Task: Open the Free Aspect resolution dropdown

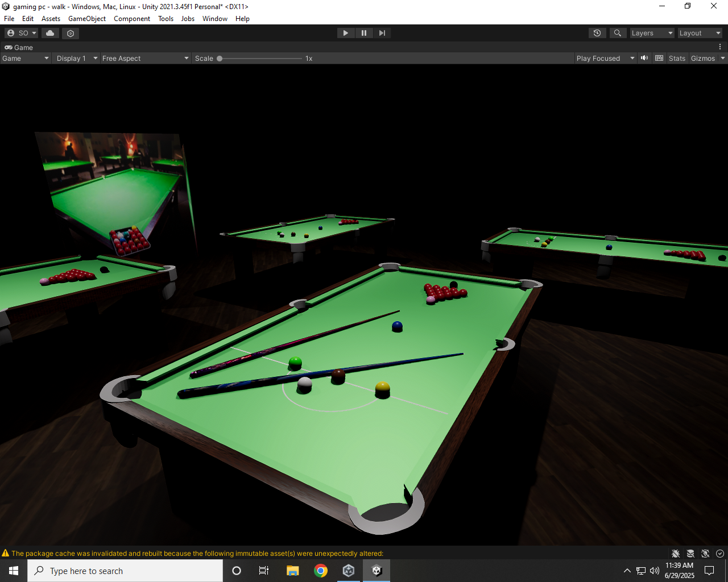Action: click(145, 59)
